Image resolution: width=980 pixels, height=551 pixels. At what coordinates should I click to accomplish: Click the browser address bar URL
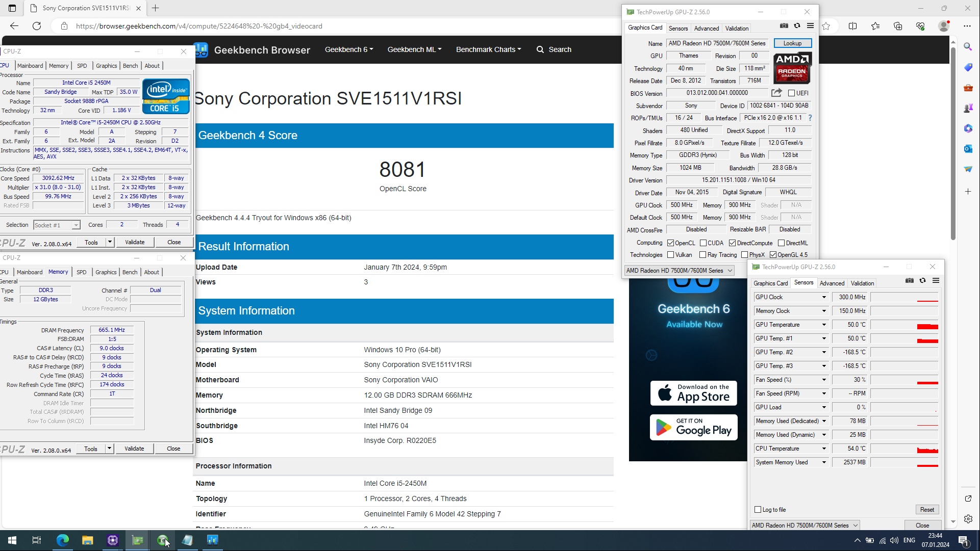click(x=199, y=26)
